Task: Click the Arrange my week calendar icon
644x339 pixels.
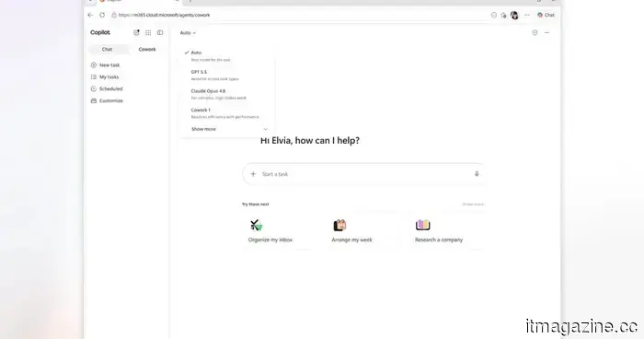Action: tap(339, 225)
